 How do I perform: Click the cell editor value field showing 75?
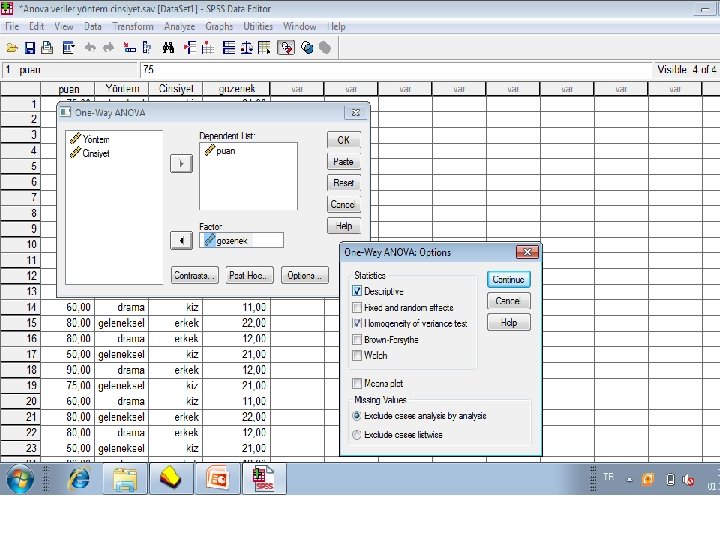click(395, 70)
